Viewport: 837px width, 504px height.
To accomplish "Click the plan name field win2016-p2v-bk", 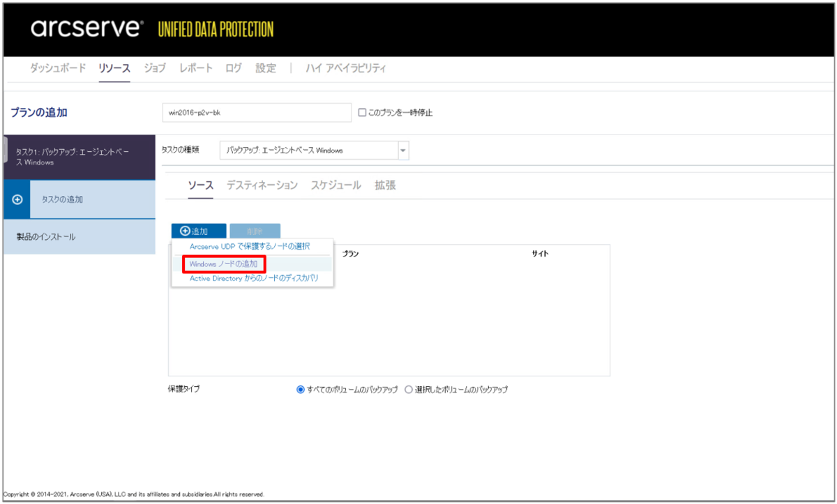I will 257,113.
